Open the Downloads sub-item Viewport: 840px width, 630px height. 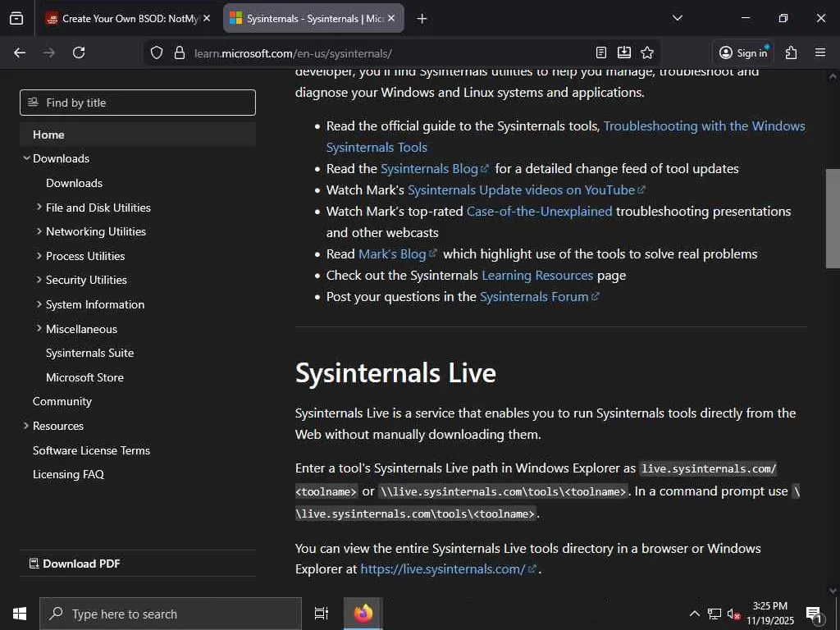[74, 183]
